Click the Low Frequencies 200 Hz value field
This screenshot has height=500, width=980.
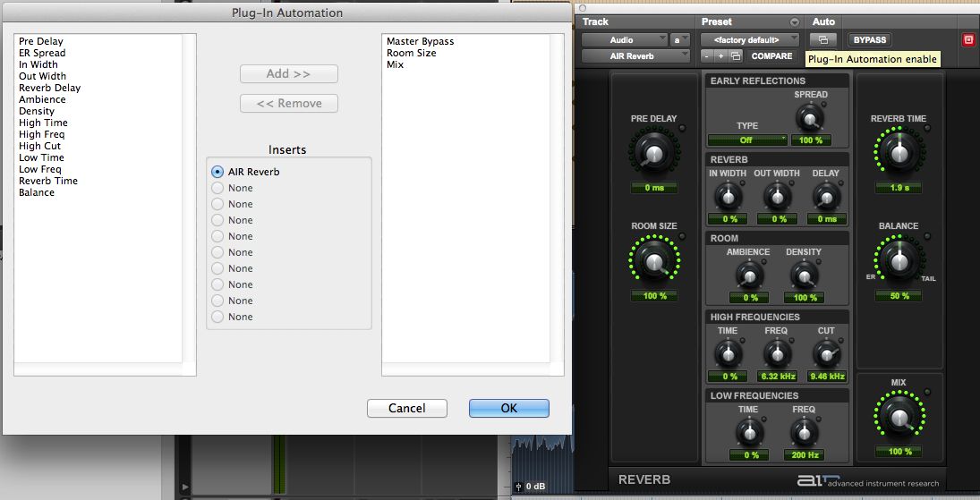pos(805,455)
